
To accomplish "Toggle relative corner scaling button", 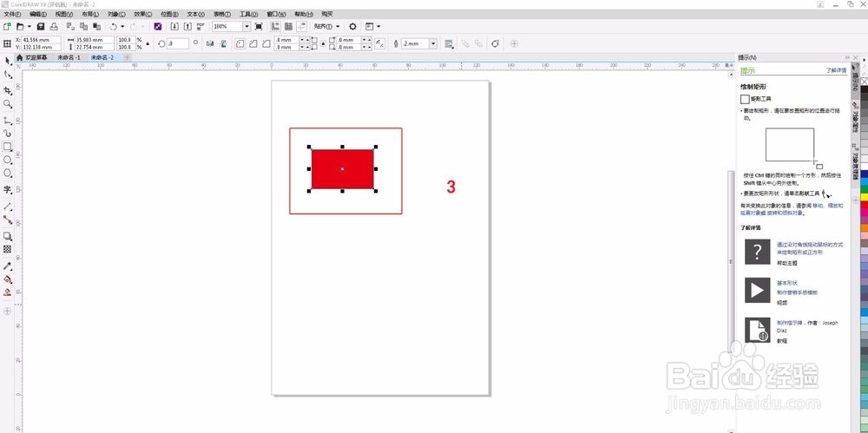I will pyautogui.click(x=380, y=43).
